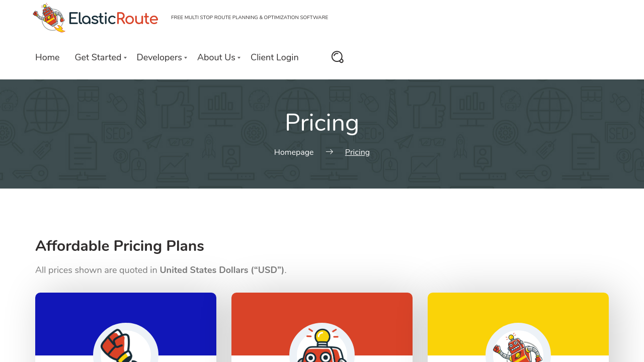This screenshot has height=362, width=644.
Task: Click the underlined Pricing breadcrumb link
Action: coord(357,152)
